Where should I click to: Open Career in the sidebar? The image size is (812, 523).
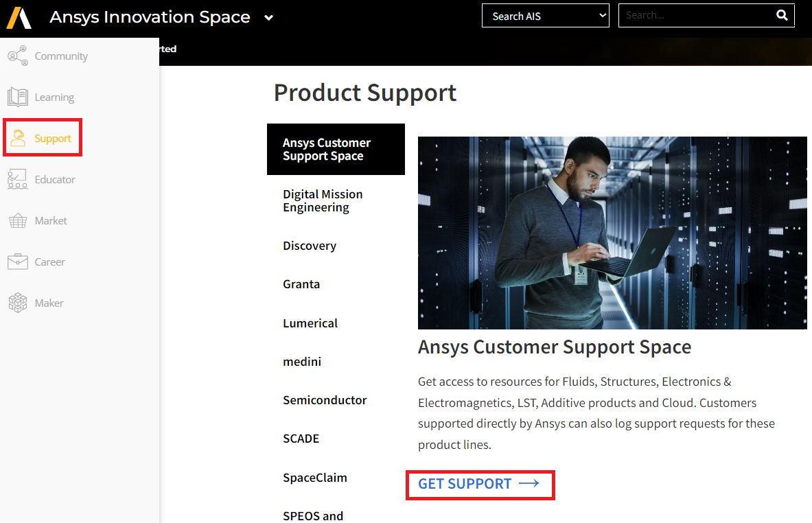pyautogui.click(x=49, y=262)
